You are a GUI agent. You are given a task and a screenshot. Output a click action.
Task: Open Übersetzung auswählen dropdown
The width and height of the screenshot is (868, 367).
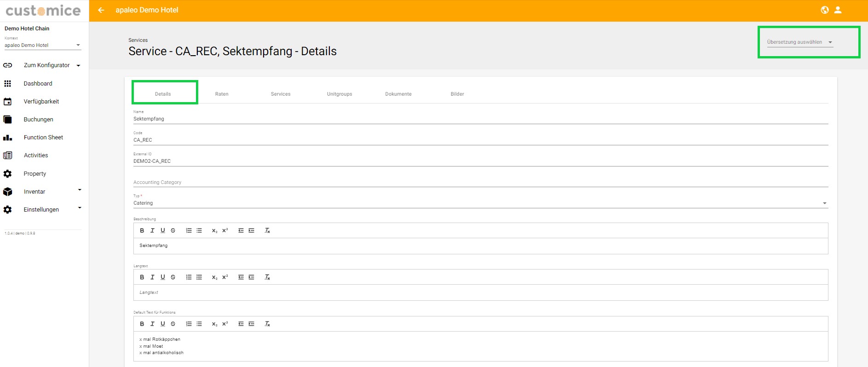tap(800, 42)
